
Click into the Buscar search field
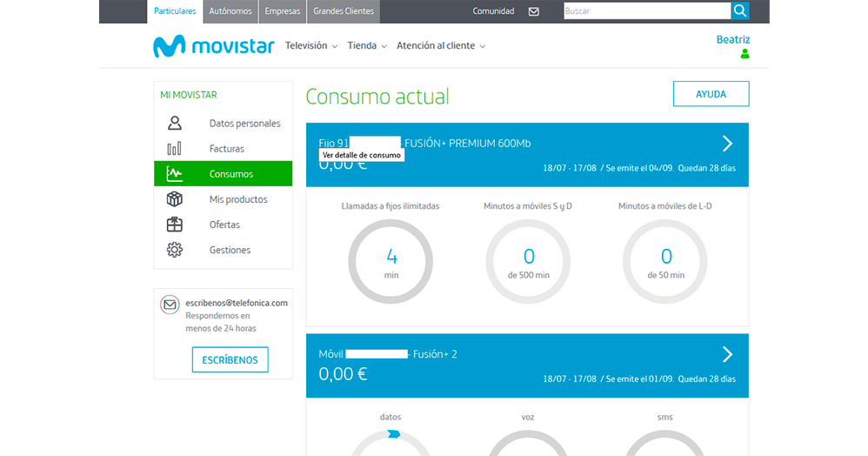(646, 11)
